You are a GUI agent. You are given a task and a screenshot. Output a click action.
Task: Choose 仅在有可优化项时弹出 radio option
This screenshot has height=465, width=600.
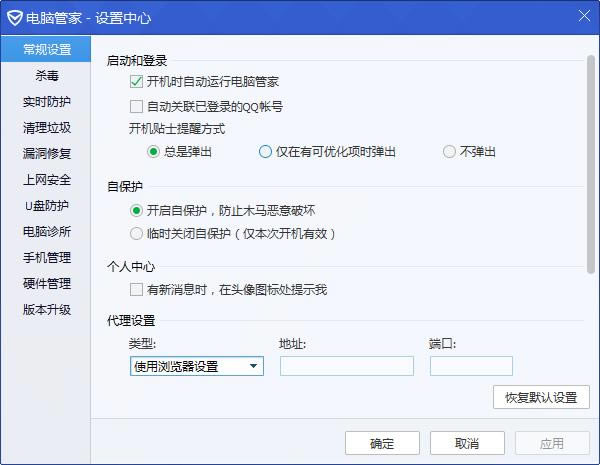coord(265,152)
